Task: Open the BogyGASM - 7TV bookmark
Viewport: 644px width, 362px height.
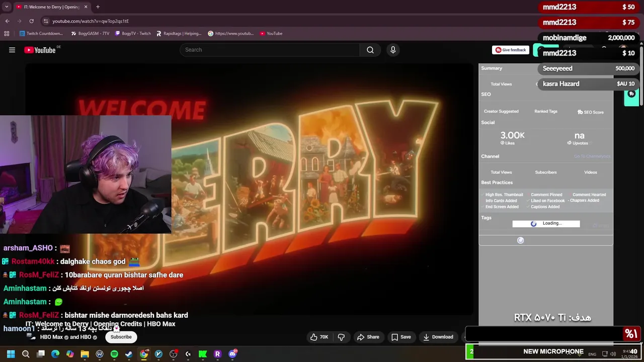Action: (x=90, y=34)
